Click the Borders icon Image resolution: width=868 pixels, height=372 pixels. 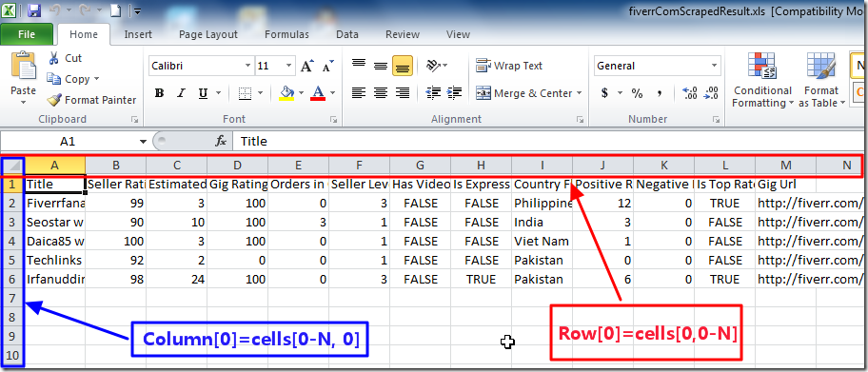click(x=246, y=93)
